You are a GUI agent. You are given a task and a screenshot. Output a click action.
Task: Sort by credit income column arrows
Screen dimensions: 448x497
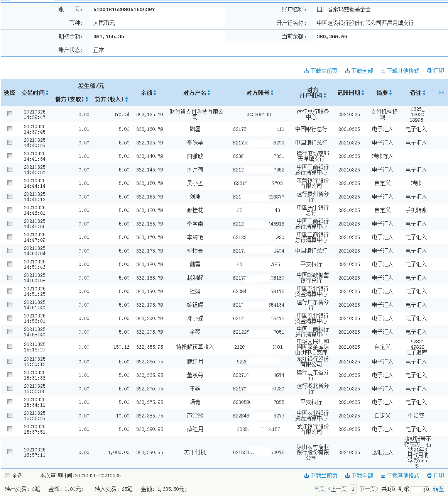[127, 100]
